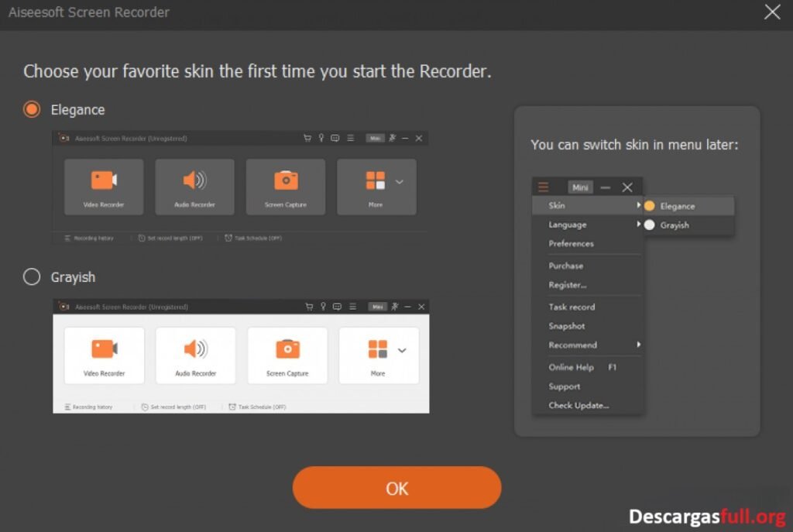
Task: Open the Preferences menu entry
Action: [571, 243]
